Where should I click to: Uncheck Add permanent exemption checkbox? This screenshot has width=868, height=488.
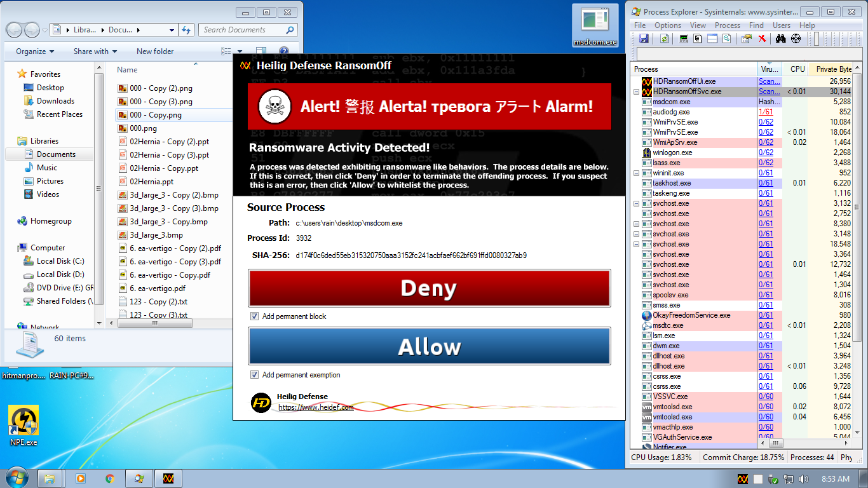255,375
